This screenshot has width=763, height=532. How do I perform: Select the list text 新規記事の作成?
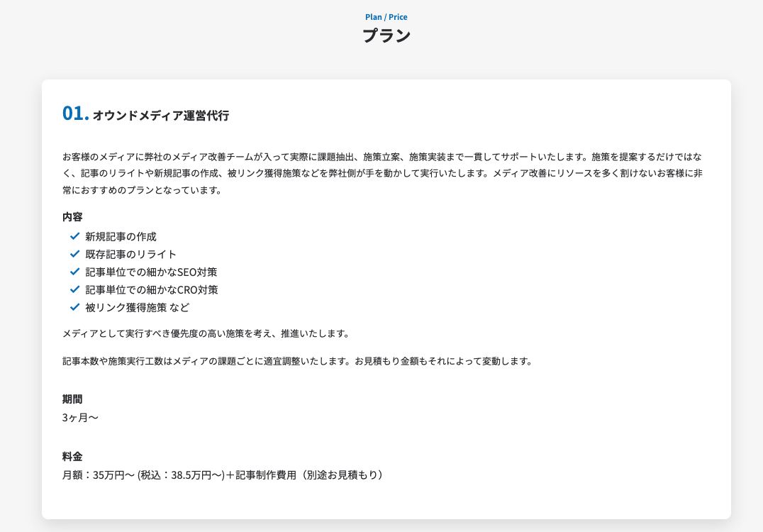121,236
